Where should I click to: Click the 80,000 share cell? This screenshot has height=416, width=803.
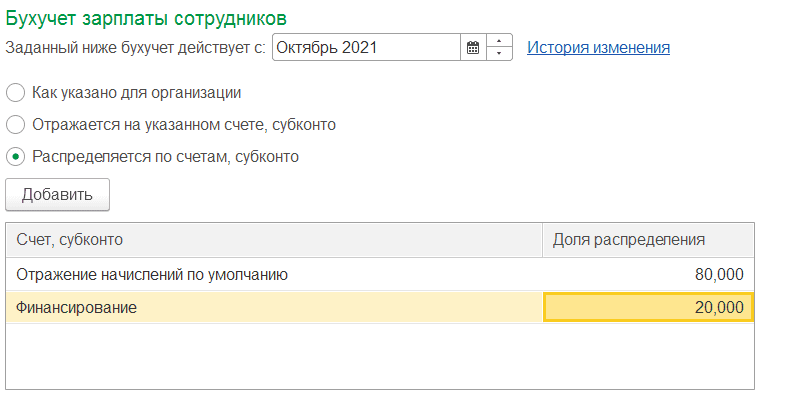pyautogui.click(x=648, y=275)
